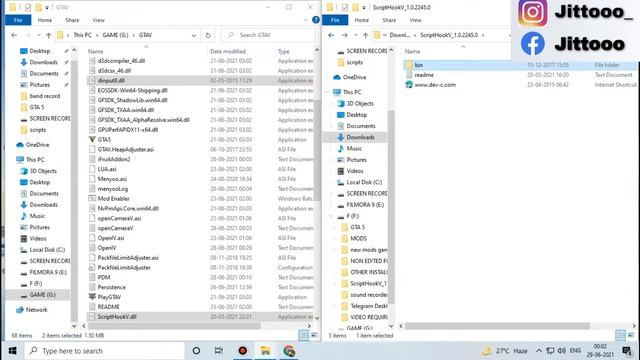Open Chrome from the taskbar
The image size is (640, 360).
pyautogui.click(x=289, y=351)
